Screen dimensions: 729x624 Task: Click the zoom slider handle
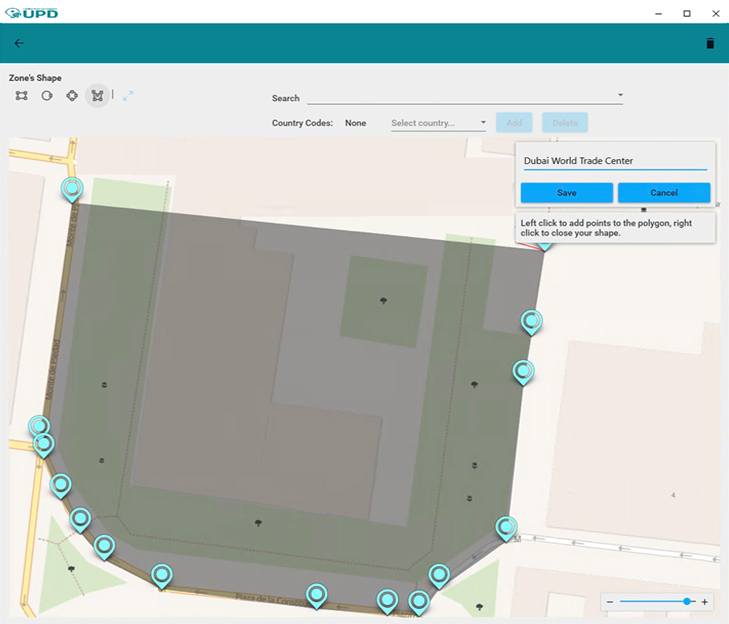[688, 602]
